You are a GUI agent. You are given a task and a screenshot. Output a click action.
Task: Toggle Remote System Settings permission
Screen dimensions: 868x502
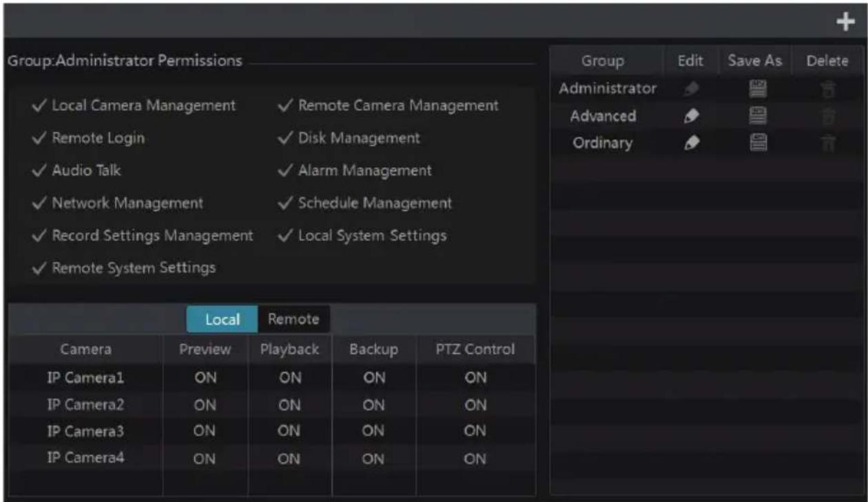click(125, 268)
